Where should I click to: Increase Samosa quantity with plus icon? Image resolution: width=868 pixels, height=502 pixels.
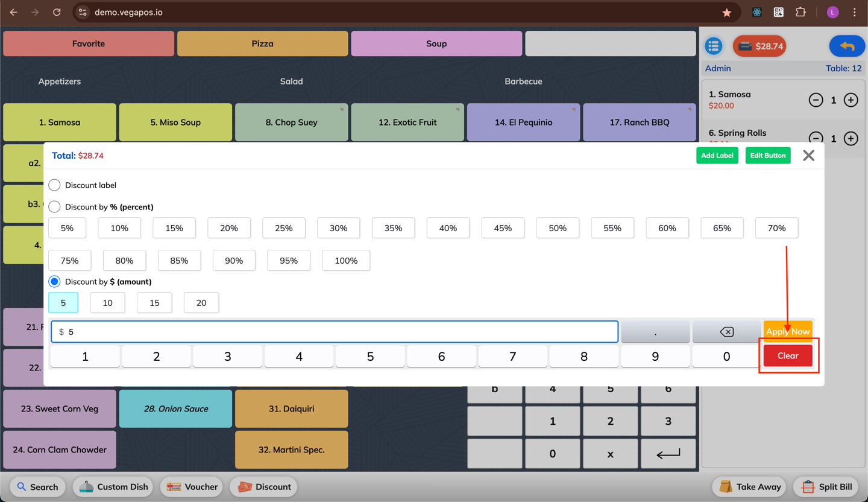[851, 100]
